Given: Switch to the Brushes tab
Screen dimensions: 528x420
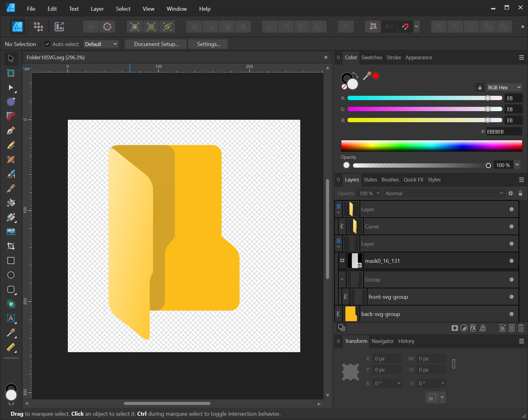Looking at the screenshot, I should (x=390, y=180).
